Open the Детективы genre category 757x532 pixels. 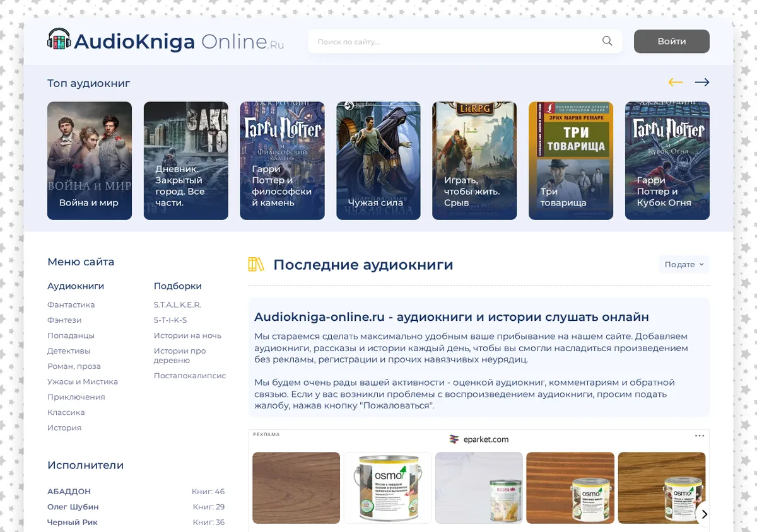[x=69, y=351]
